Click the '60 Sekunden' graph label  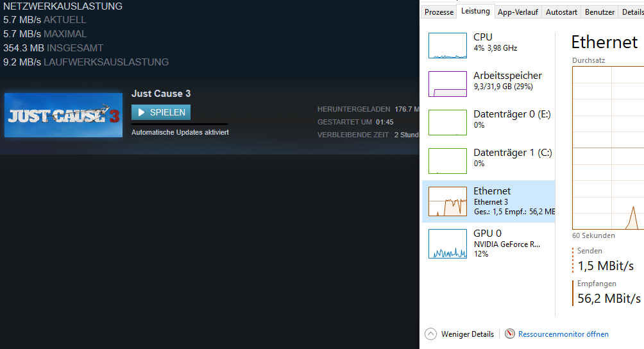coord(593,235)
